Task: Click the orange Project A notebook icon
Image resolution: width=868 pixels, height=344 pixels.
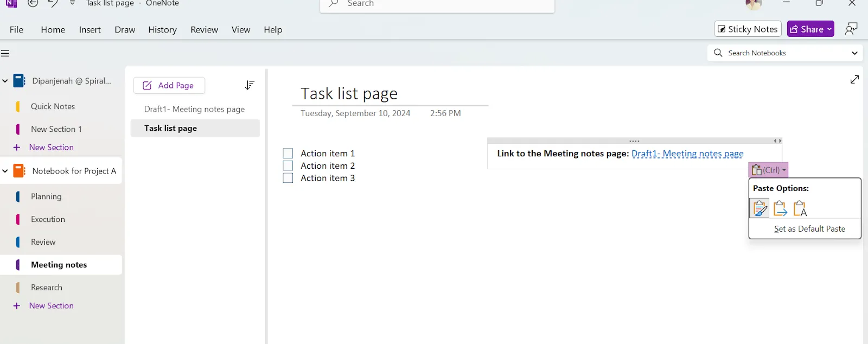Action: coord(19,171)
